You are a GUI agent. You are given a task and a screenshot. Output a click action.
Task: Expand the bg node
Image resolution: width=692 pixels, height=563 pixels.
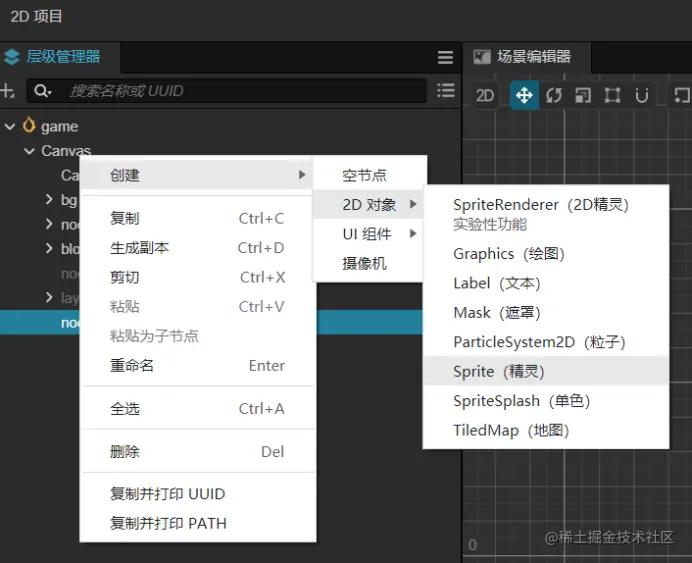click(49, 199)
